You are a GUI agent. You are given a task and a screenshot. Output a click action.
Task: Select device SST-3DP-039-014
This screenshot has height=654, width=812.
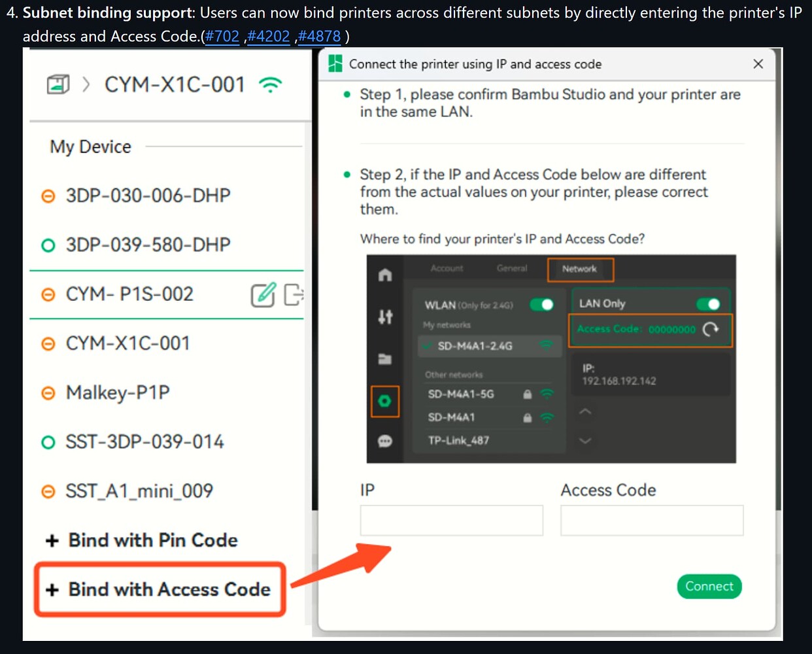coord(144,442)
